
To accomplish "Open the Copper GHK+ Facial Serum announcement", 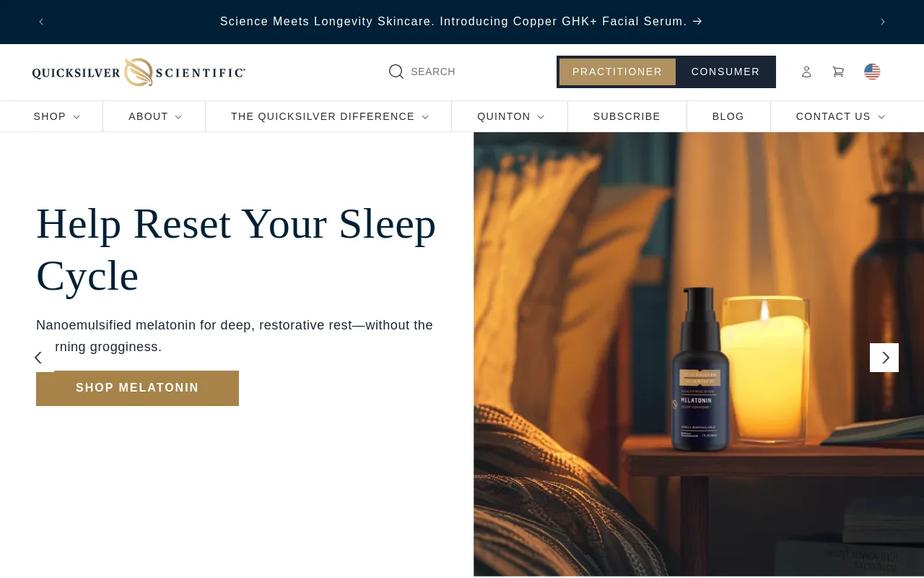I will tap(461, 22).
